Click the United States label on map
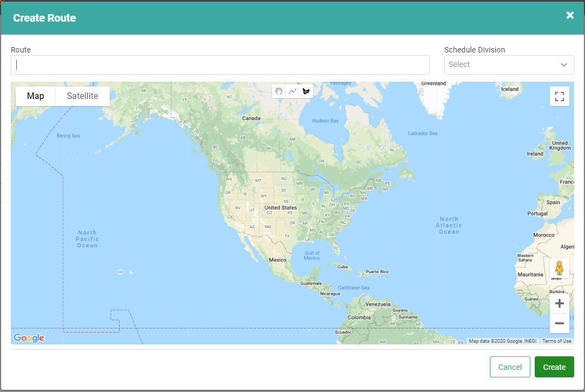 click(x=281, y=208)
